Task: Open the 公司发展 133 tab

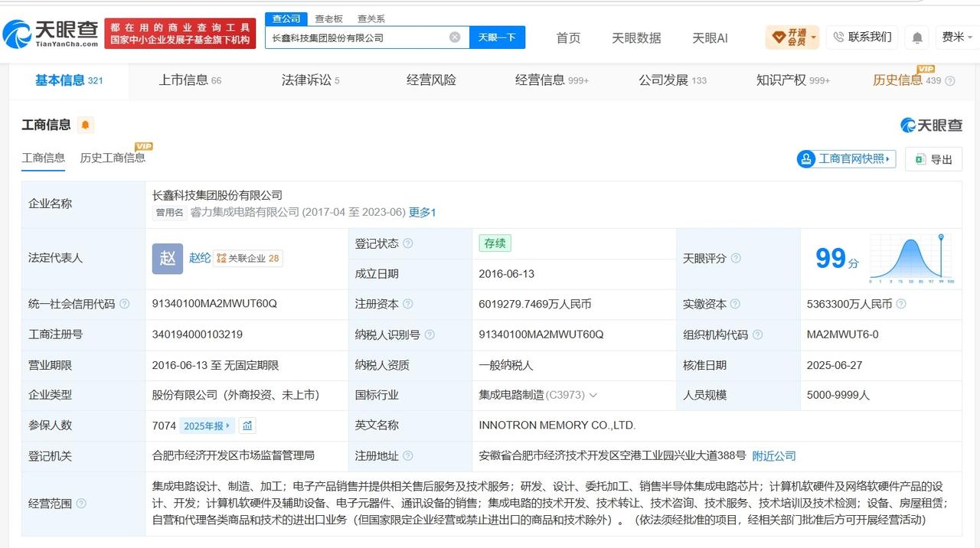Action: (x=673, y=80)
